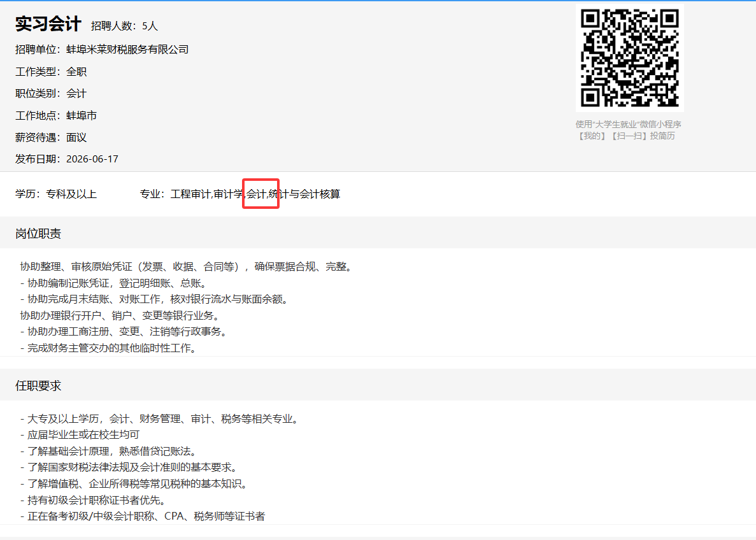Click the caption 使用“大学生就业”微信小程序
Viewport: 756px width, 540px height.
coord(628,124)
